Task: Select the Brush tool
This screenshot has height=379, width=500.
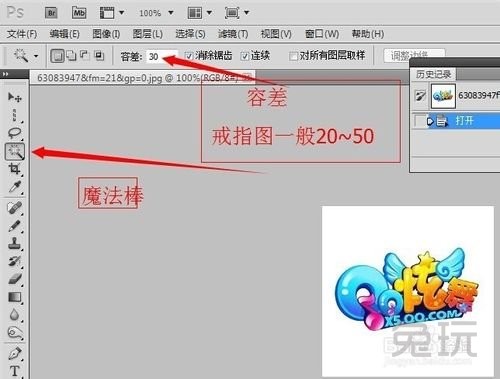Action: 14,226
